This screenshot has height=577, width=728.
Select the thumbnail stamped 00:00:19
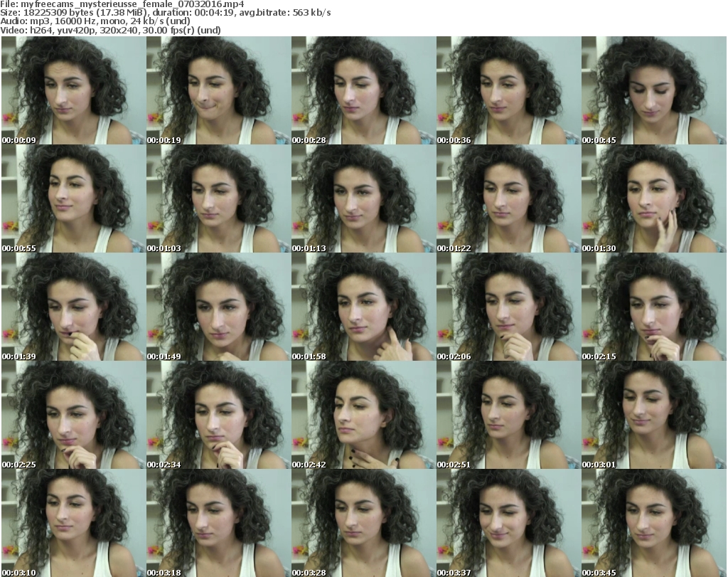[219, 90]
